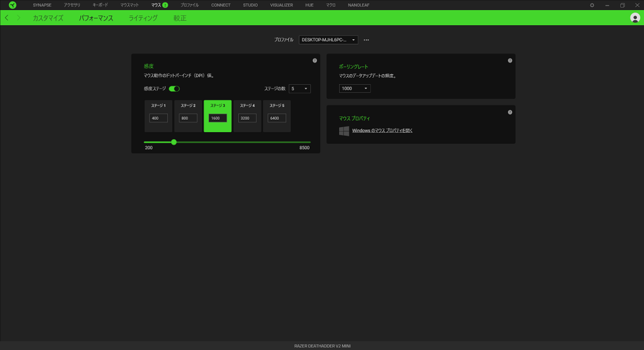This screenshot has width=644, height=350.
Task: Open the マクロ tab
Action: point(331,5)
